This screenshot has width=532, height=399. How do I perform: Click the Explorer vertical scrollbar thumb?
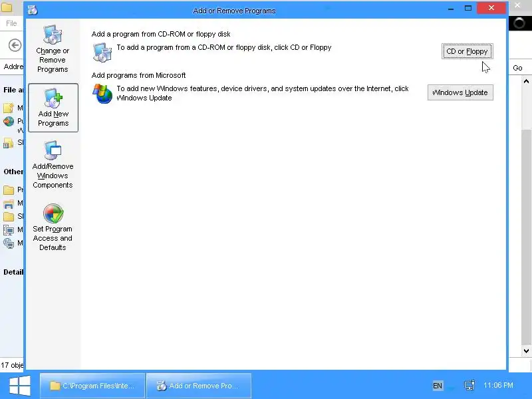526,237
